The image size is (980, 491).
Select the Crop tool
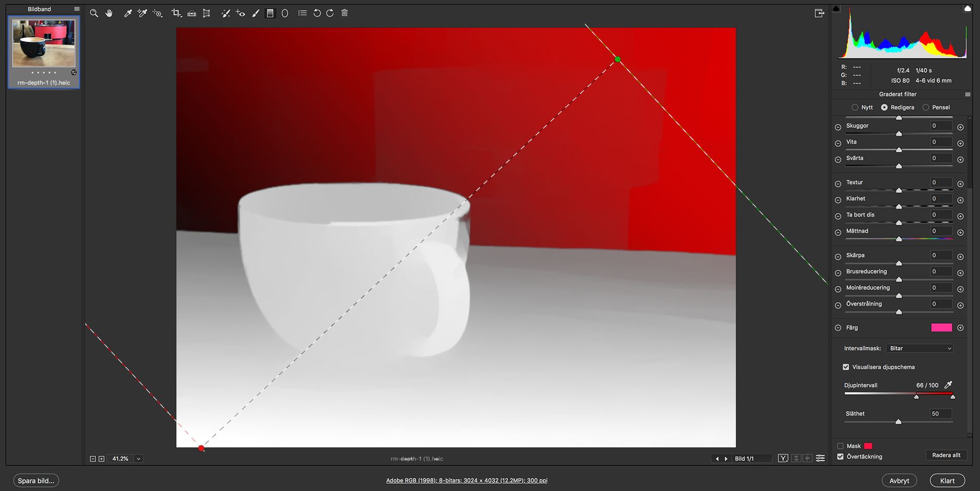click(x=176, y=13)
